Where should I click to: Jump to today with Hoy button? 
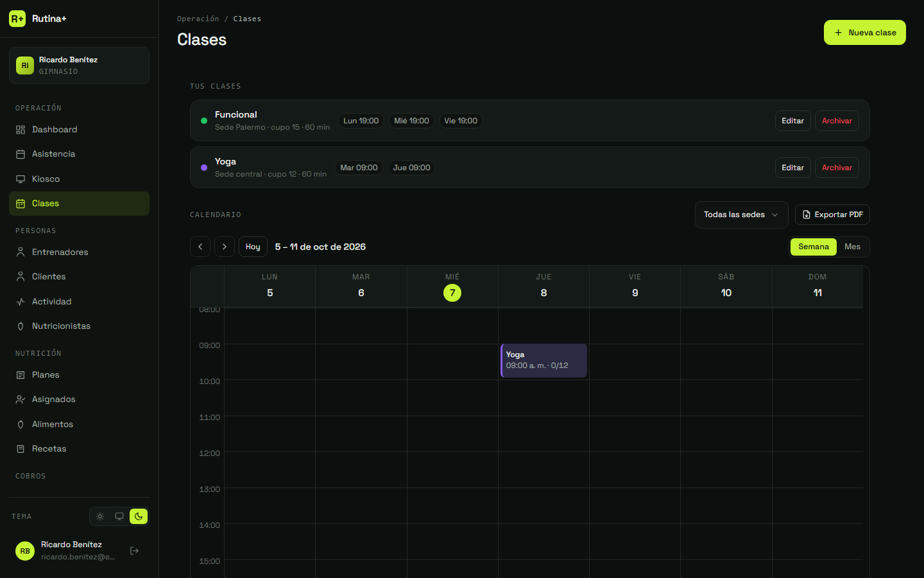253,247
